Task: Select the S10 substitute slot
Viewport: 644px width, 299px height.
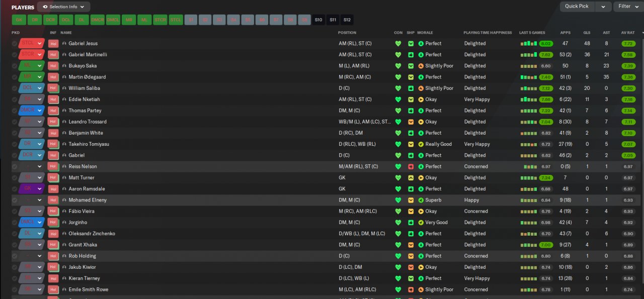Action: pos(318,20)
